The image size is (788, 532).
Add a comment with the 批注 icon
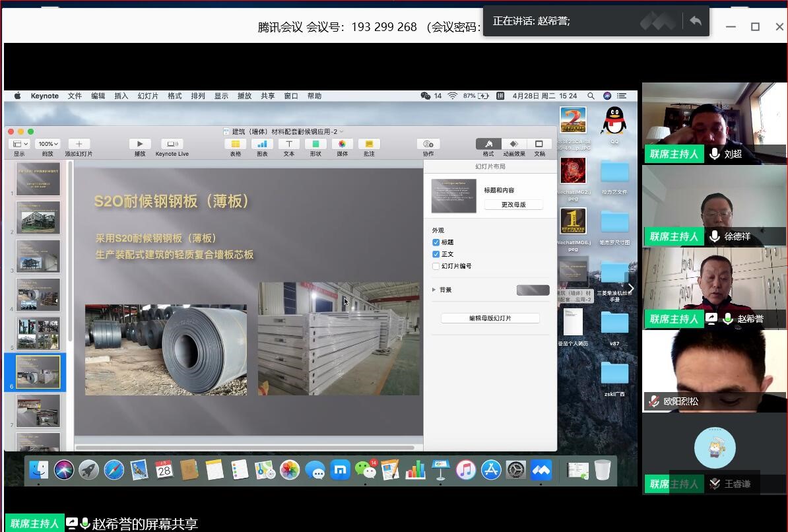[369, 144]
